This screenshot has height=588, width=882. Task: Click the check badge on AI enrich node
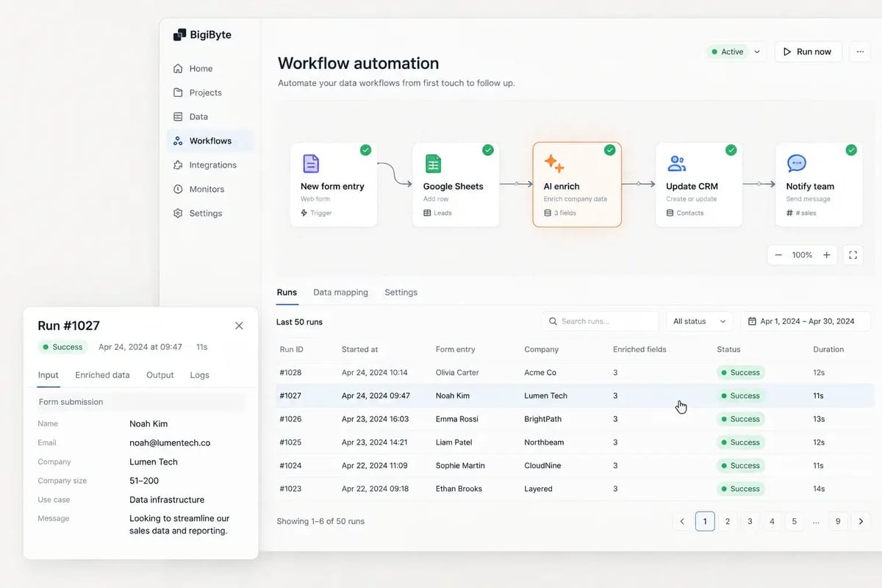pos(609,150)
